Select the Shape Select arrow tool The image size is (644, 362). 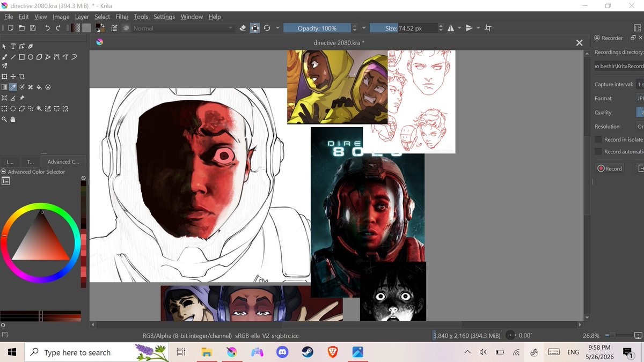coord(4,47)
